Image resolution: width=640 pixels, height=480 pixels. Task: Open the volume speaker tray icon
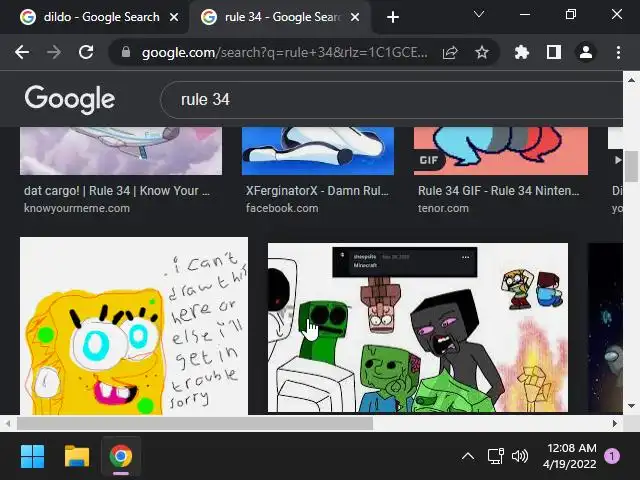[520, 456]
